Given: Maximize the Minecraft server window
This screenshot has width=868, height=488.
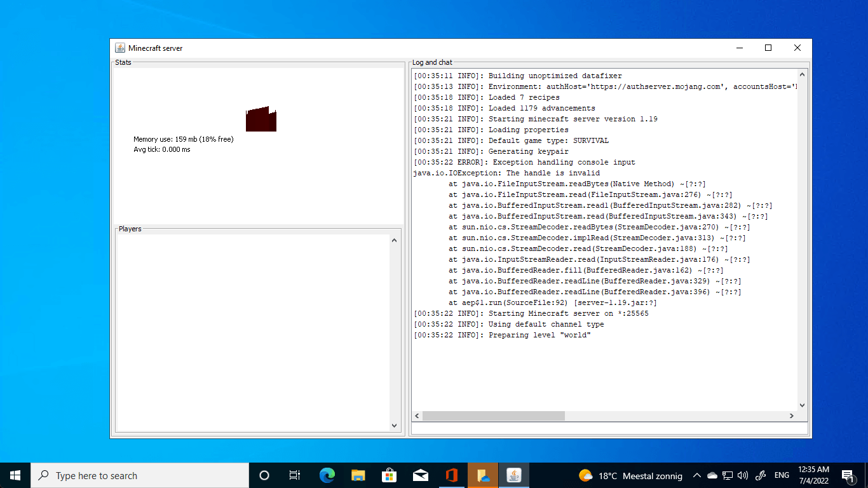Looking at the screenshot, I should point(768,48).
